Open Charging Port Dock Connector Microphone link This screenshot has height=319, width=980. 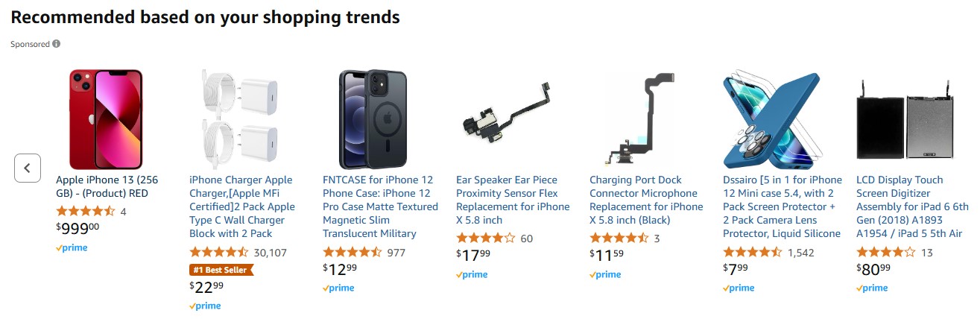[646, 200]
